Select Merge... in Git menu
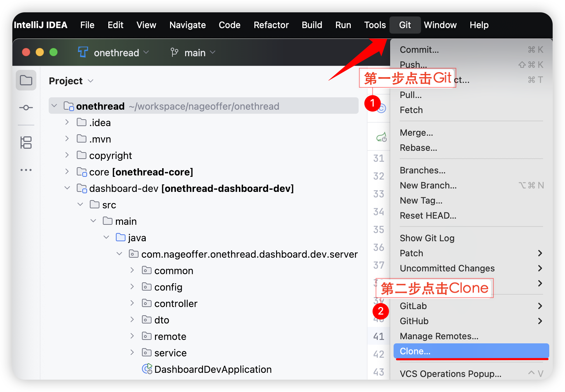565x392 pixels. 471,132
